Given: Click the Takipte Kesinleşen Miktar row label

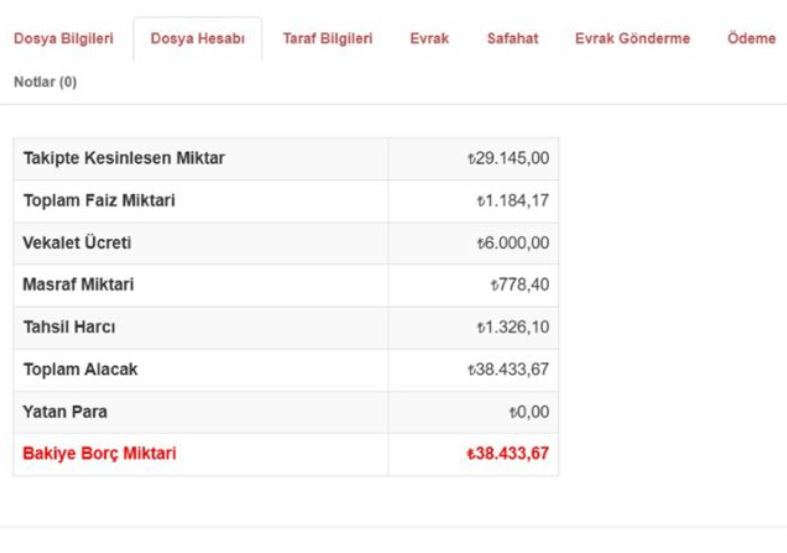Looking at the screenshot, I should pos(124,158).
